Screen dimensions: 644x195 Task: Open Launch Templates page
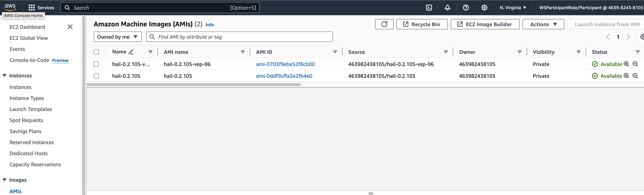click(31, 109)
